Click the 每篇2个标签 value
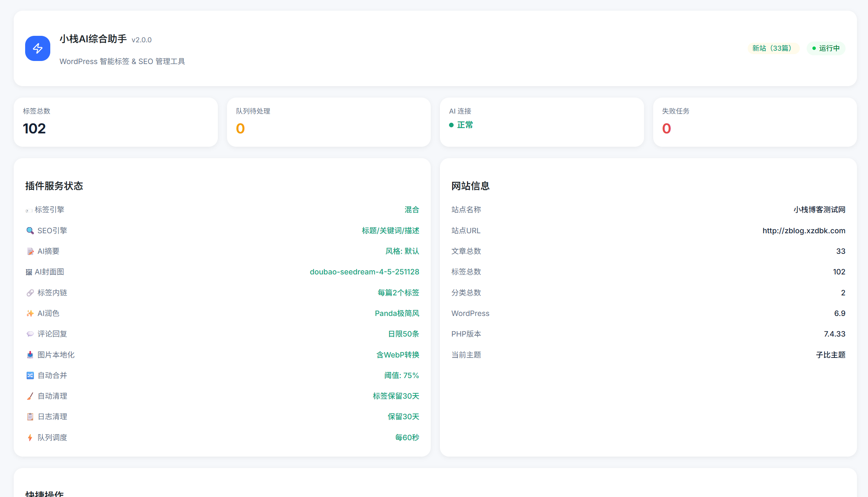Viewport: 868px width, 497px height. pos(398,293)
